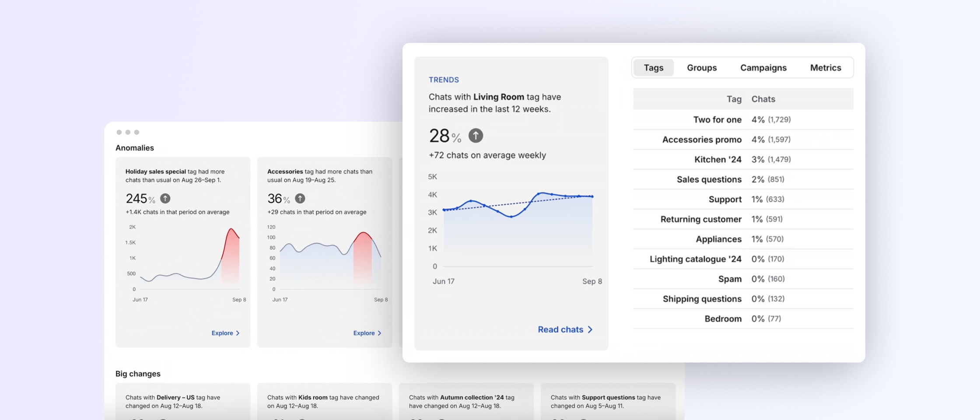Screen dimensions: 980x420
Task: Click the chevron beside Holiday card's Explore
Action: pos(238,332)
